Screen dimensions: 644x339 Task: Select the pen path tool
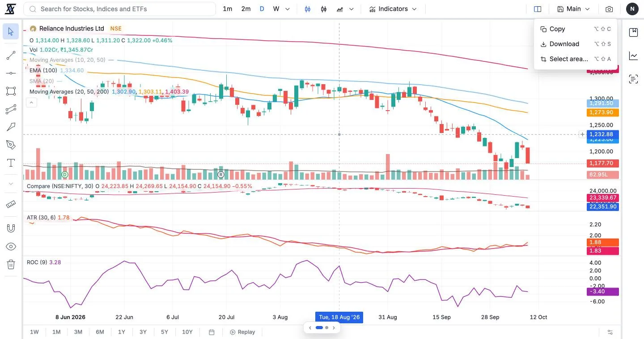[x=11, y=145]
